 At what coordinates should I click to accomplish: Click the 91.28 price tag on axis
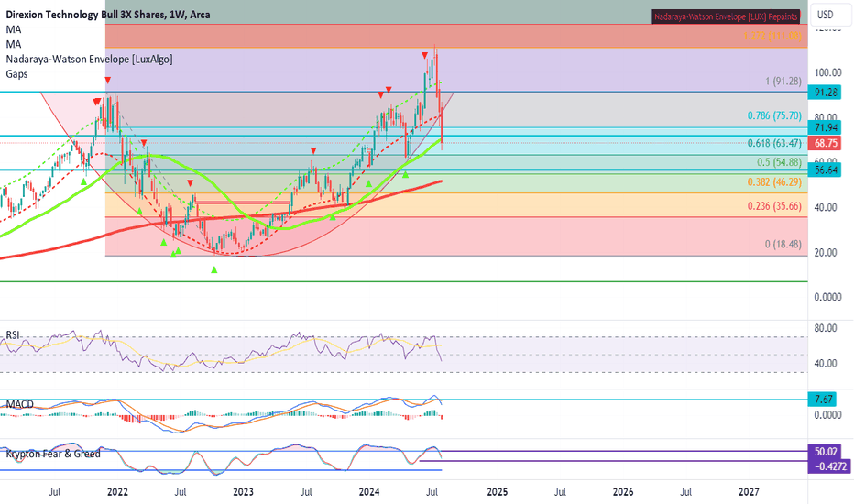pyautogui.click(x=825, y=92)
